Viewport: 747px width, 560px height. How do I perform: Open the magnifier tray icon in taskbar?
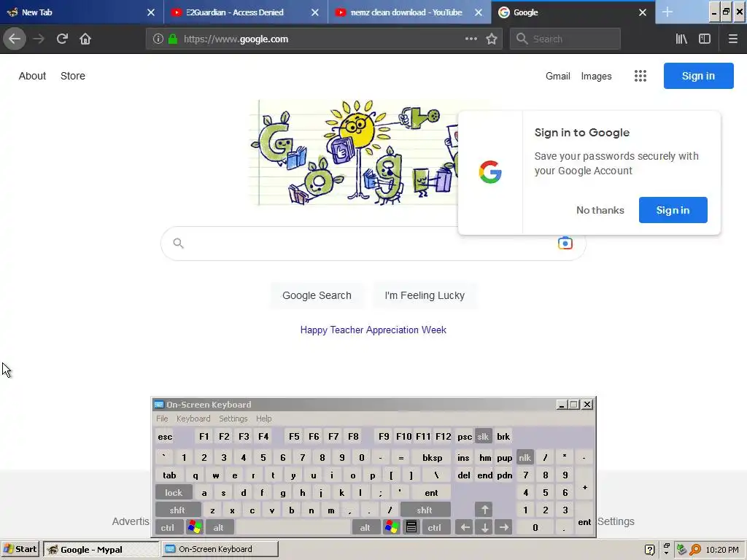(695, 550)
